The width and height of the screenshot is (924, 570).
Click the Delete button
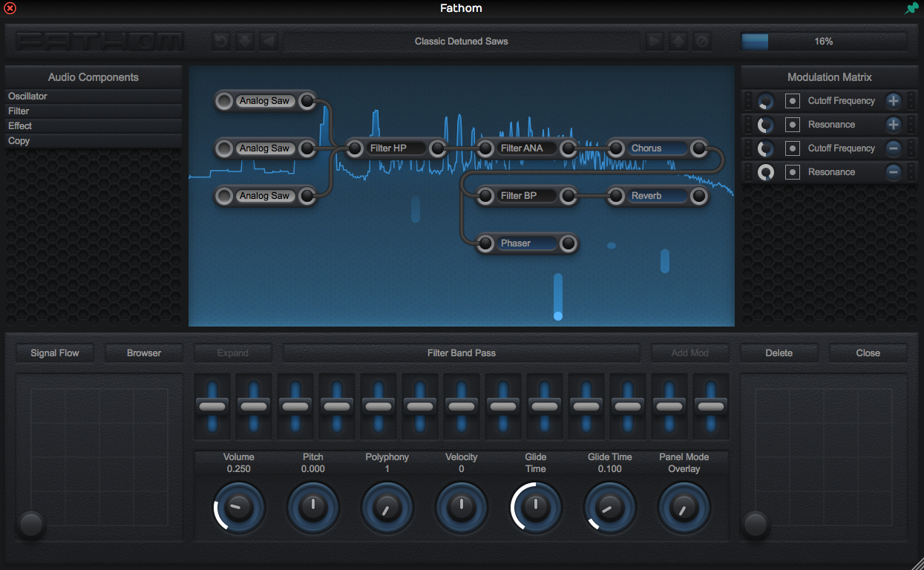(779, 353)
